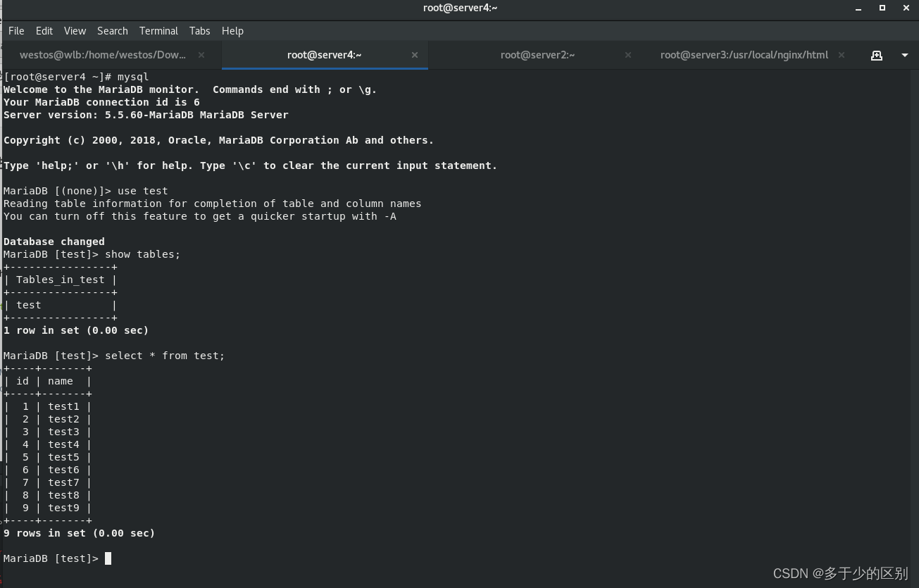Close the root@server2 tab
The height and width of the screenshot is (588, 919).
tap(628, 55)
